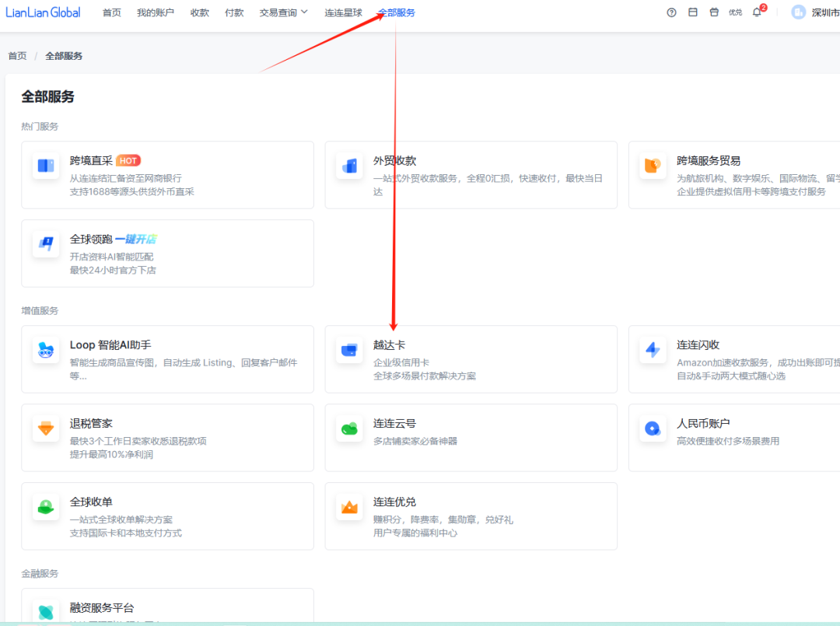Click text 用户专属的福利中心

pyautogui.click(x=415, y=533)
